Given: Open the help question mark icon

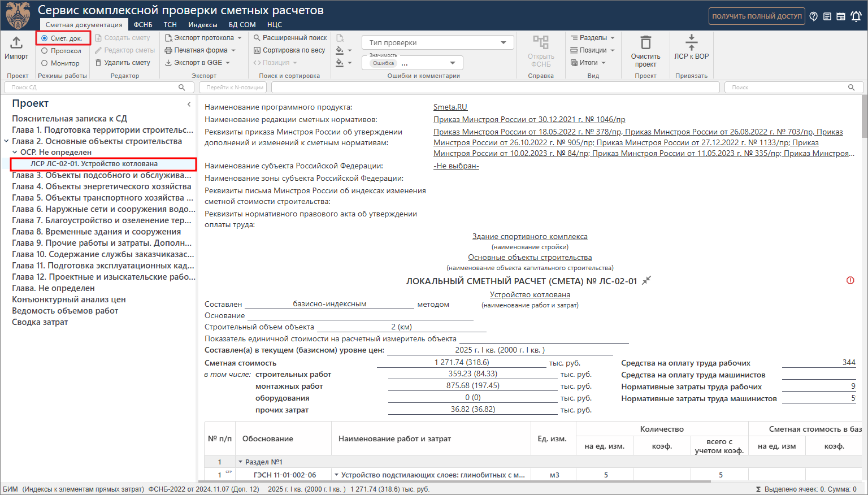Looking at the screenshot, I should click(814, 16).
